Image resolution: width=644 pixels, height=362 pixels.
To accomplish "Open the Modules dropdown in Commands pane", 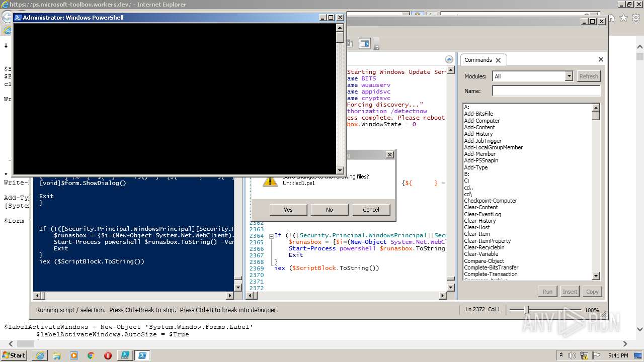I will click(x=569, y=76).
